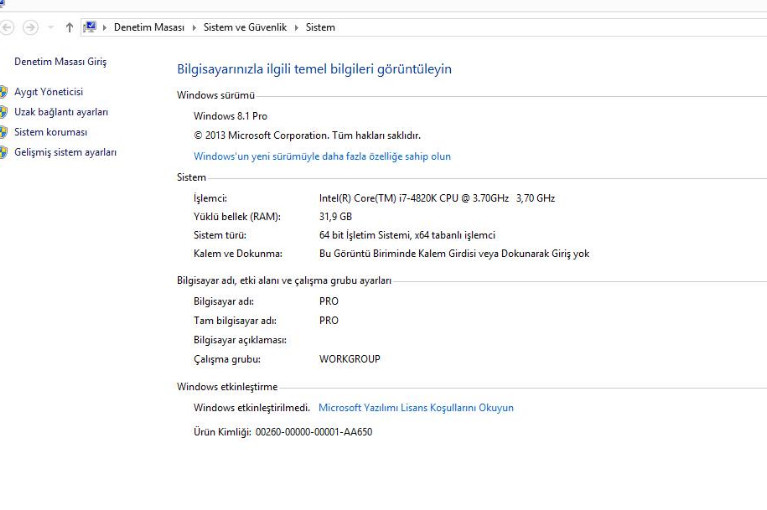This screenshot has height=510, width=767.
Task: Open Sistem koruması
Action: 50,132
